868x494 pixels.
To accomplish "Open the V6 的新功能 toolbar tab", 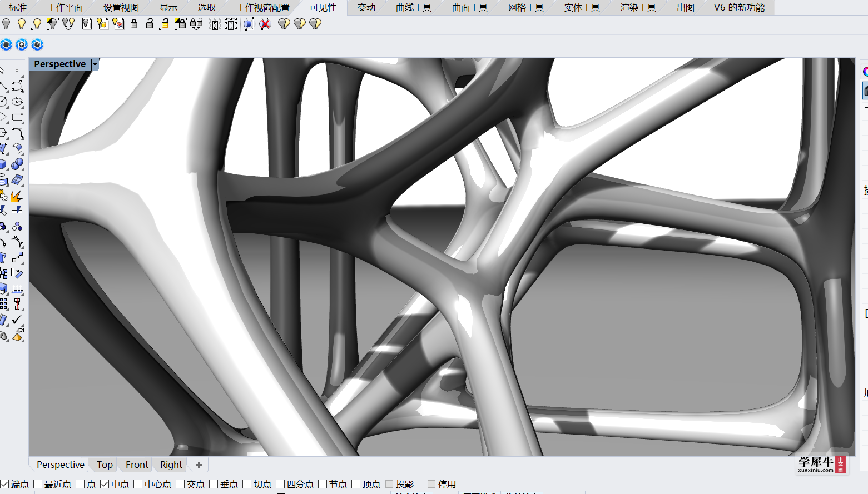I will coord(739,7).
